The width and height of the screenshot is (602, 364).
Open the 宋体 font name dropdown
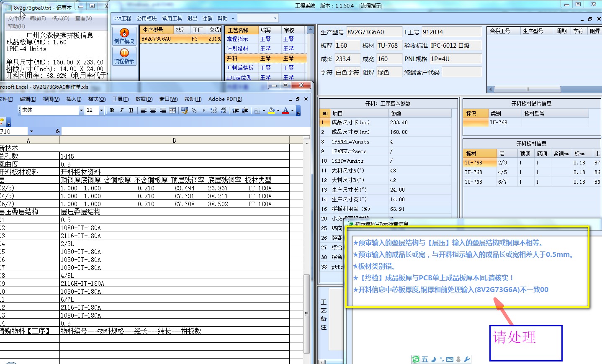click(x=81, y=110)
